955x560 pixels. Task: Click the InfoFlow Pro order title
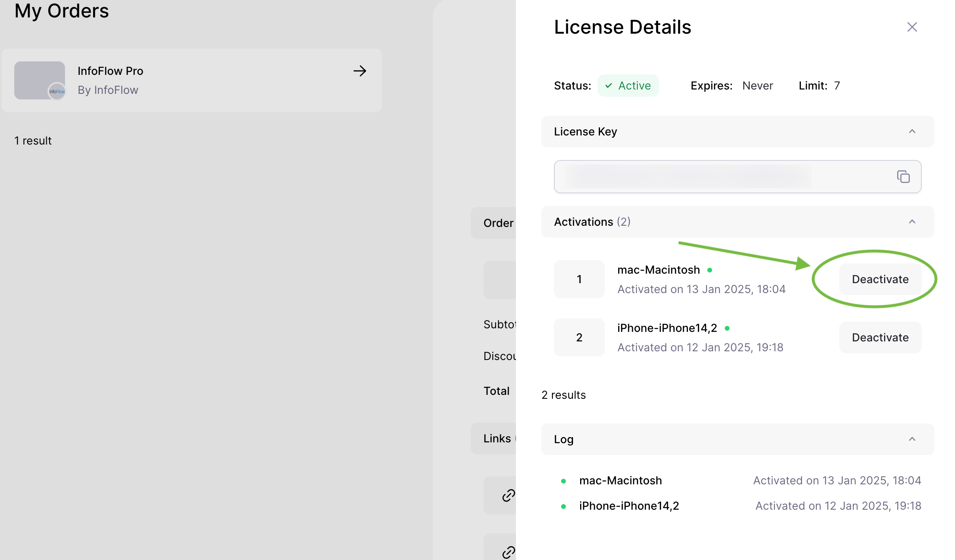pos(110,71)
